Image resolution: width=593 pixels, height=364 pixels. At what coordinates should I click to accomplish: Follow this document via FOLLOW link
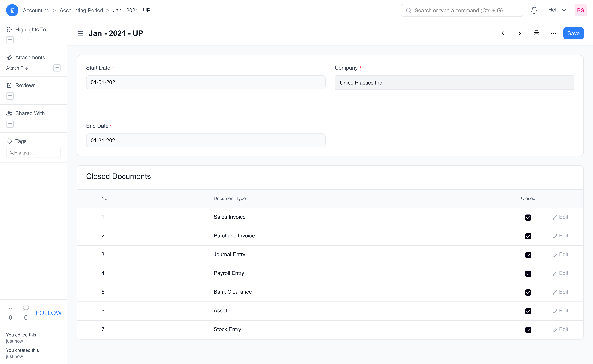pyautogui.click(x=48, y=313)
